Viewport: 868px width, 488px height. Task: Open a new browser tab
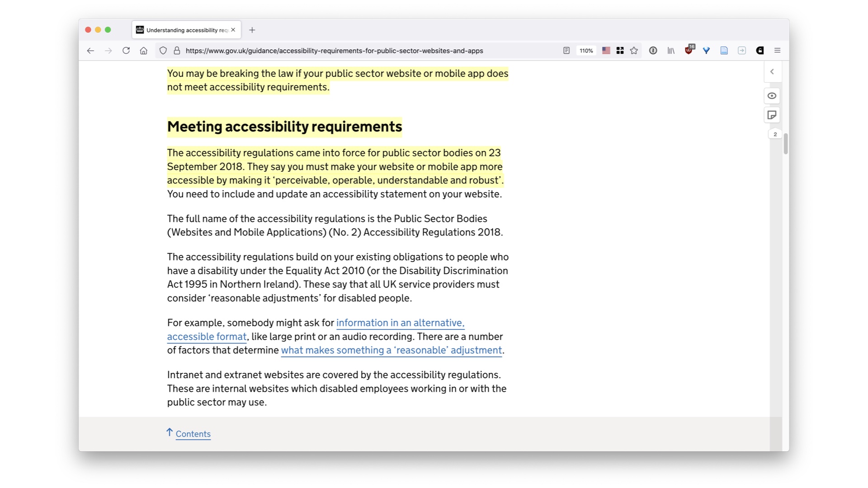[252, 30]
